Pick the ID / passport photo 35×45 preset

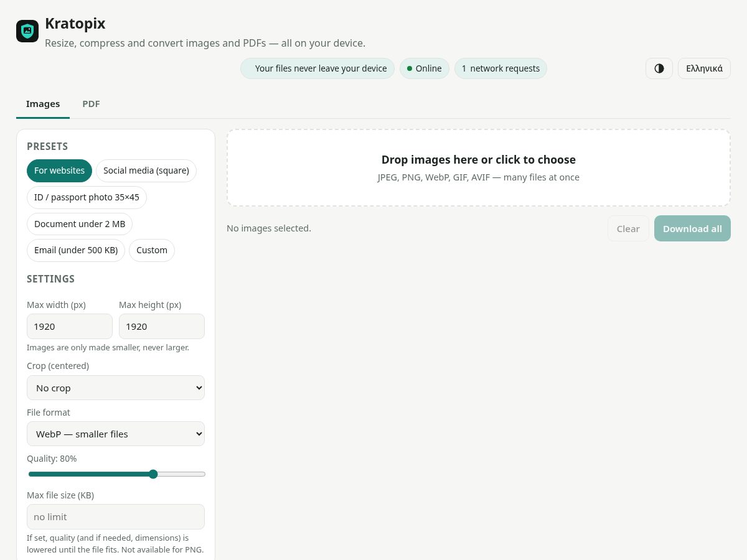87,197
